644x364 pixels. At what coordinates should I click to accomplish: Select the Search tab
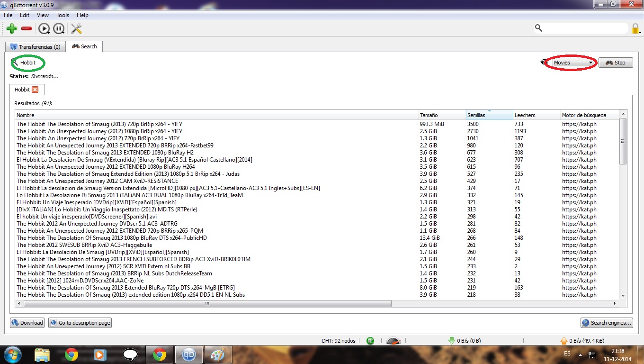[84, 46]
